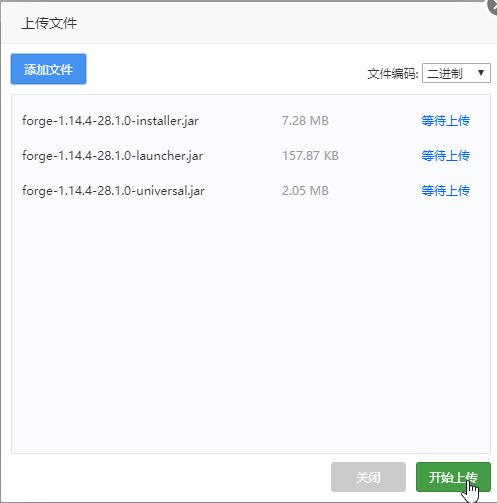This screenshot has height=503, width=497.
Task: Click the 7.28 MB size value
Action: pyautogui.click(x=305, y=121)
